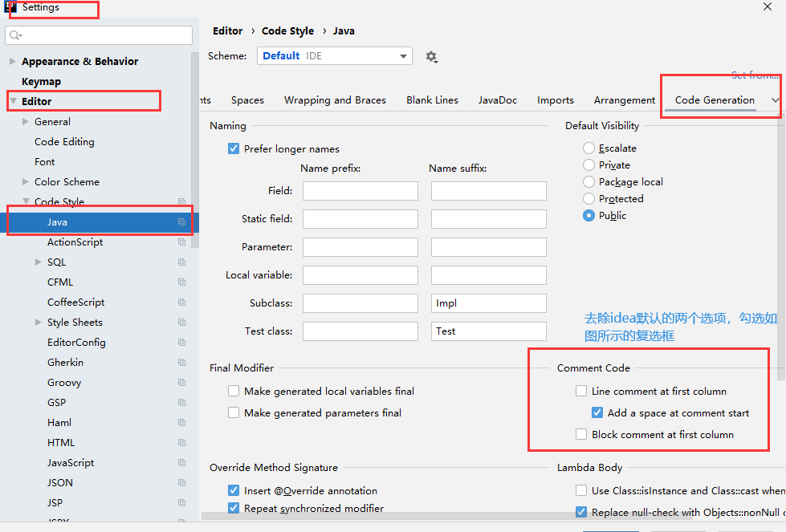Expand the Style Sheets node
Viewport: 786px width, 532px height.
tap(38, 322)
